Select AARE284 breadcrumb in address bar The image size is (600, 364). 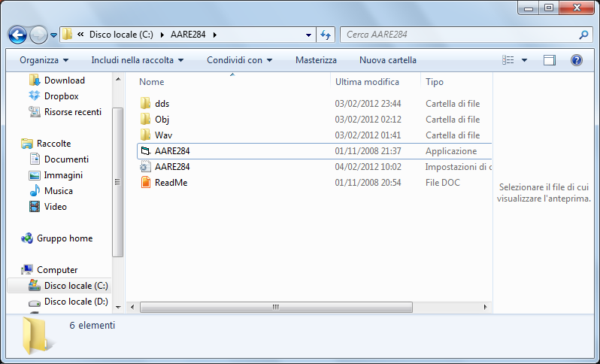coord(188,35)
